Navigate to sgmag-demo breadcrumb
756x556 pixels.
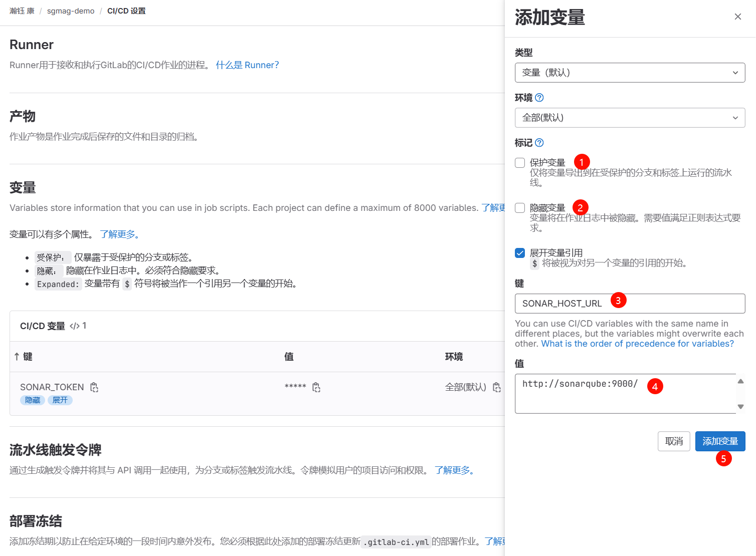point(71,11)
